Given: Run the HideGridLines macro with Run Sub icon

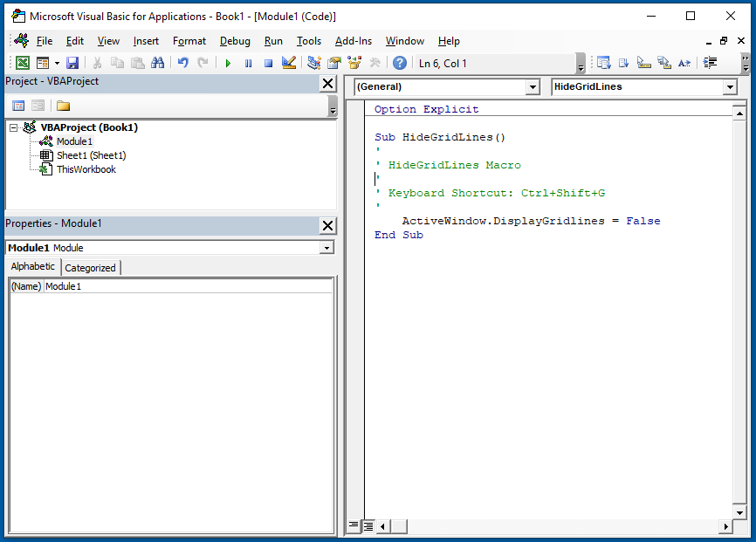Looking at the screenshot, I should pyautogui.click(x=227, y=62).
